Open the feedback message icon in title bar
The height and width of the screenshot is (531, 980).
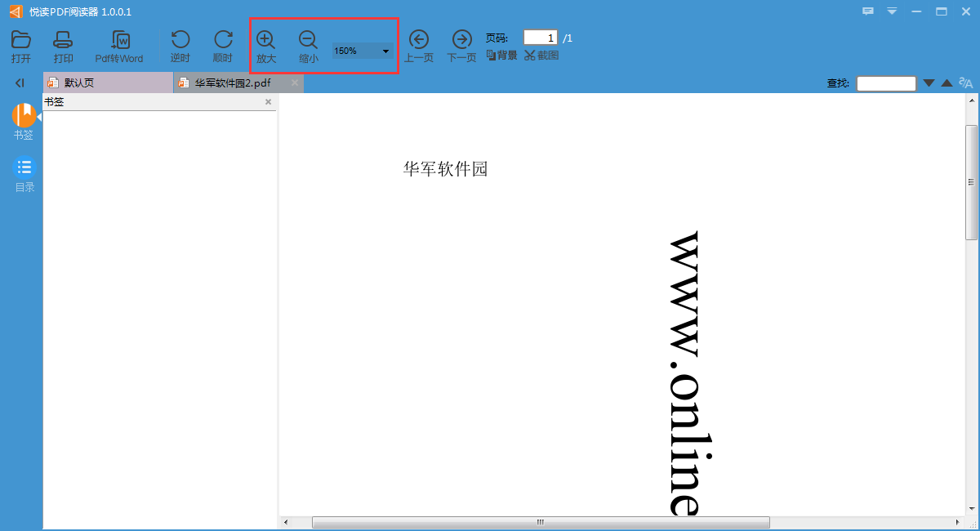pyautogui.click(x=868, y=11)
